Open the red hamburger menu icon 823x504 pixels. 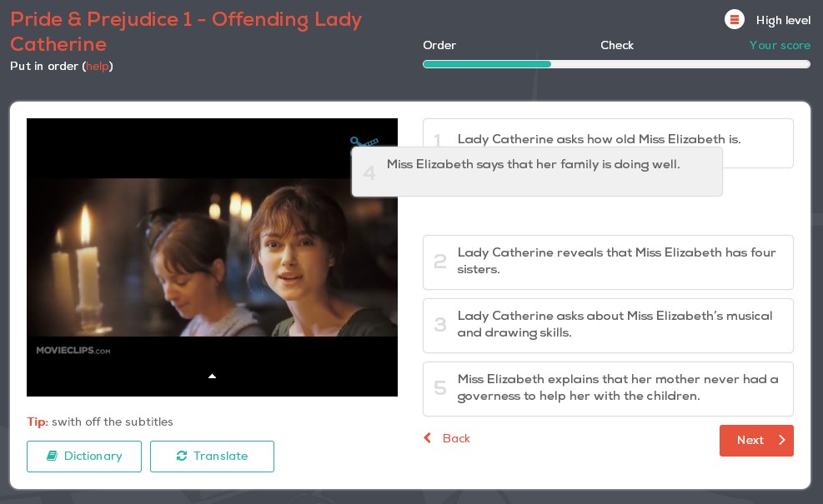coord(735,20)
